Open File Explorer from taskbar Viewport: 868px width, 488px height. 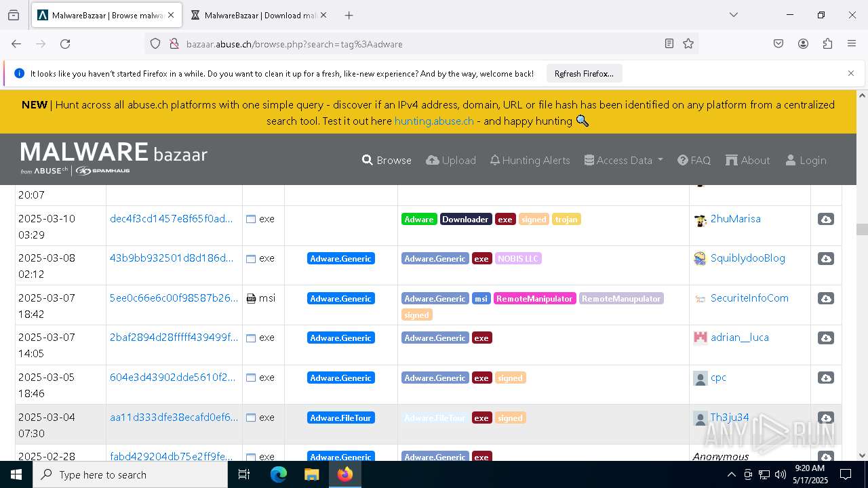pyautogui.click(x=312, y=474)
